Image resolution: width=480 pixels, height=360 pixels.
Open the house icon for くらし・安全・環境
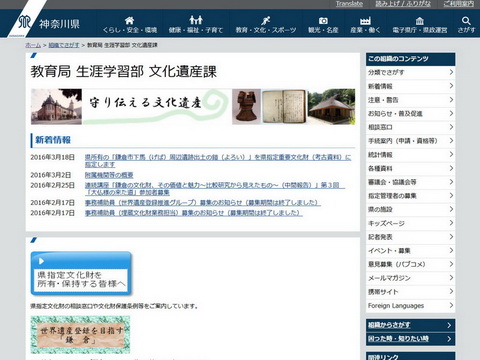tap(129, 20)
